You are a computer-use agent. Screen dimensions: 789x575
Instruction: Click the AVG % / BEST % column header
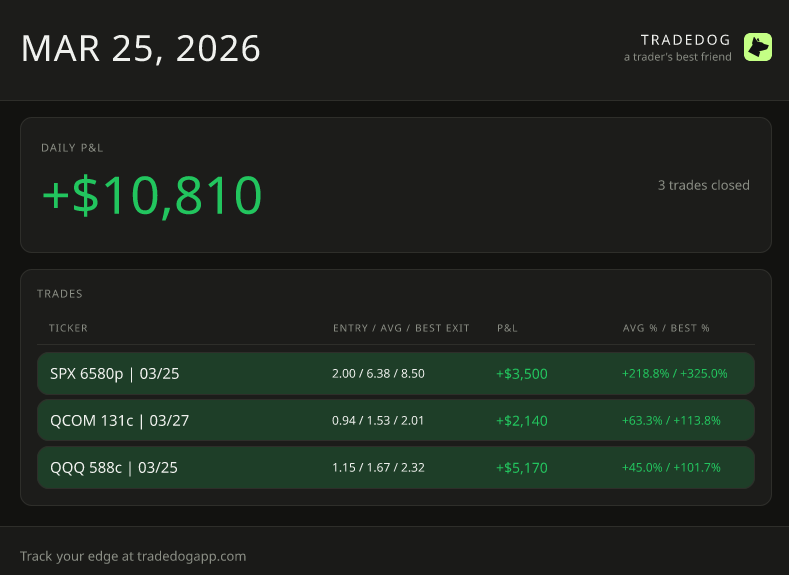click(665, 328)
